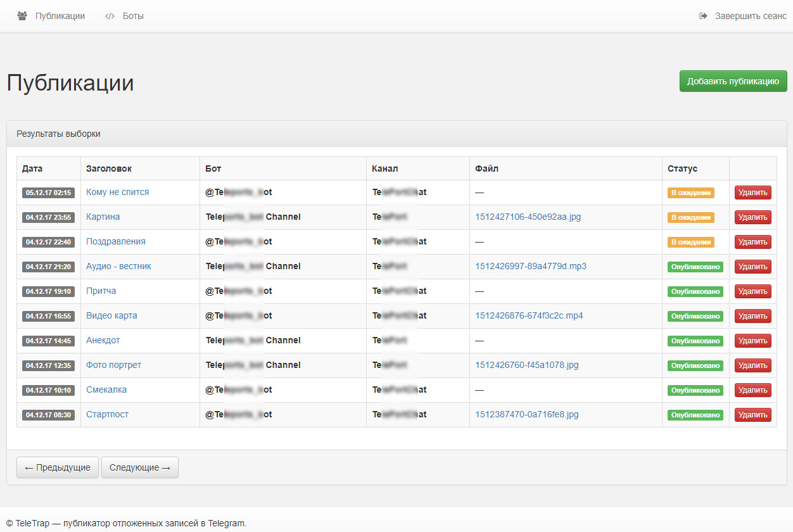Go to previous page with Предыдущие
The height and width of the screenshot is (532, 793).
point(58,467)
